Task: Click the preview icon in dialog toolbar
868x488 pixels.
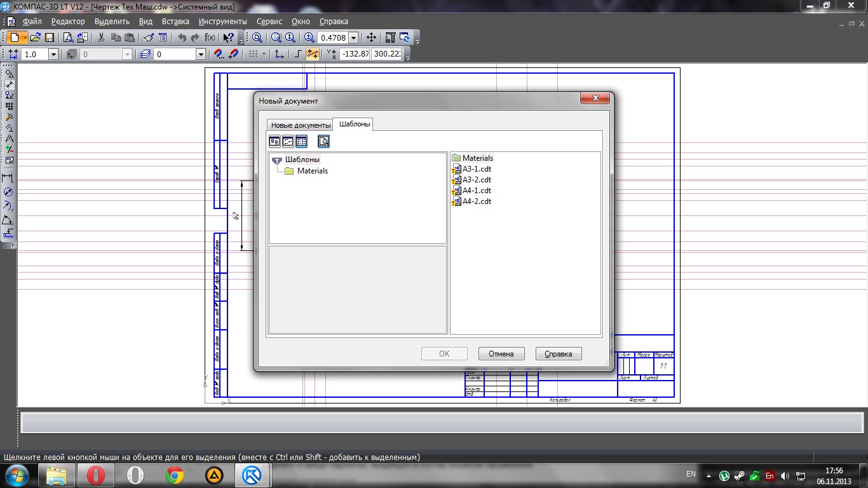Action: (323, 142)
